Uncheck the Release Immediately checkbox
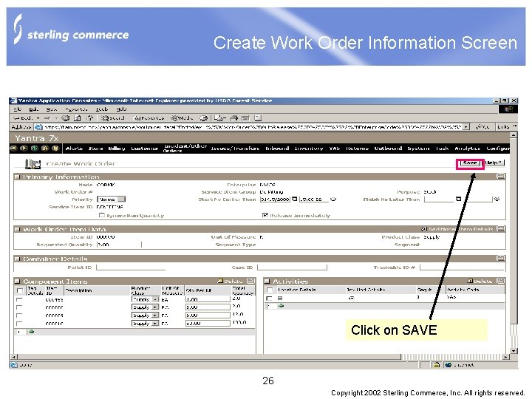532x399 pixels. [x=265, y=215]
